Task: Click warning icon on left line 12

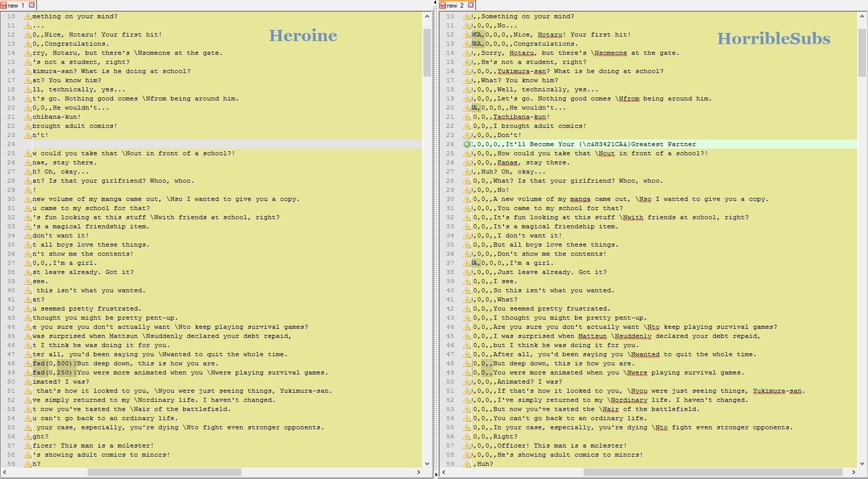Action: coord(28,35)
